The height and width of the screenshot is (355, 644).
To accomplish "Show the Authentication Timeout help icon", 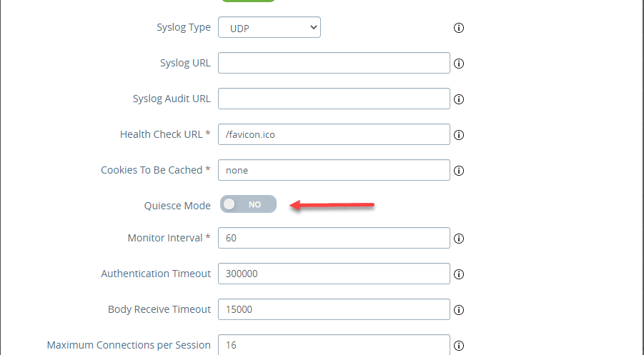I will [x=459, y=274].
